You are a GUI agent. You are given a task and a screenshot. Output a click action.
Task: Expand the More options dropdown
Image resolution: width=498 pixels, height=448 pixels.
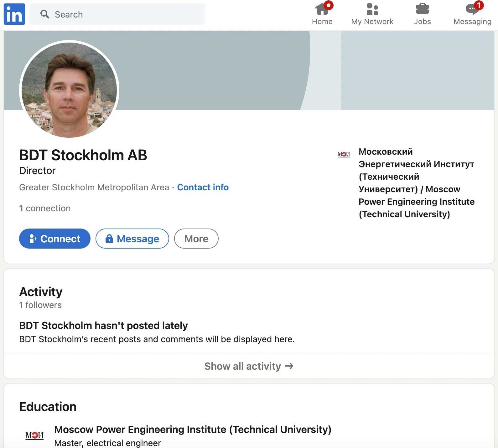196,239
